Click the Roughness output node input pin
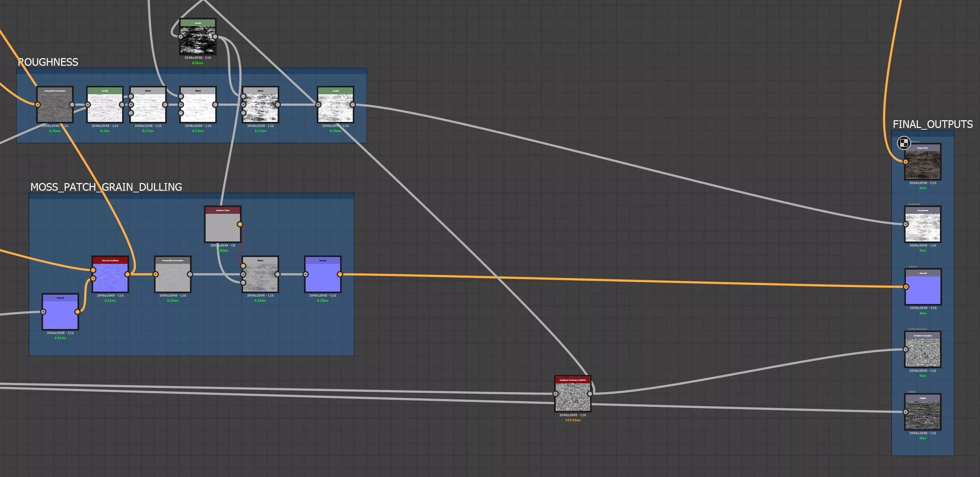Viewport: 980px width, 477px height. [906, 224]
